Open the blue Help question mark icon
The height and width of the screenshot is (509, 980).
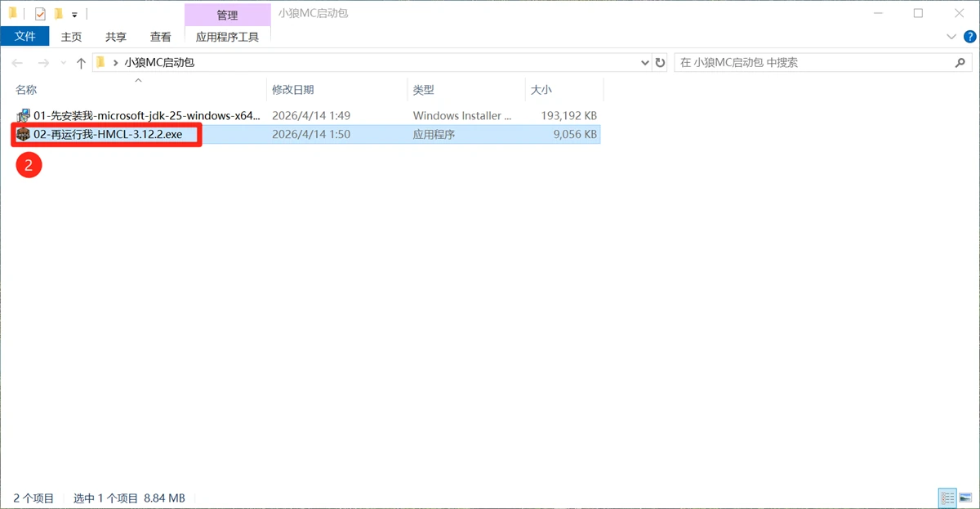point(969,37)
